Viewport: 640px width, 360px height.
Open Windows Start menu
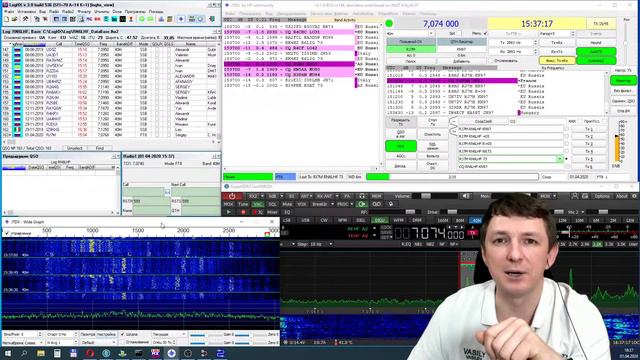coord(7,353)
